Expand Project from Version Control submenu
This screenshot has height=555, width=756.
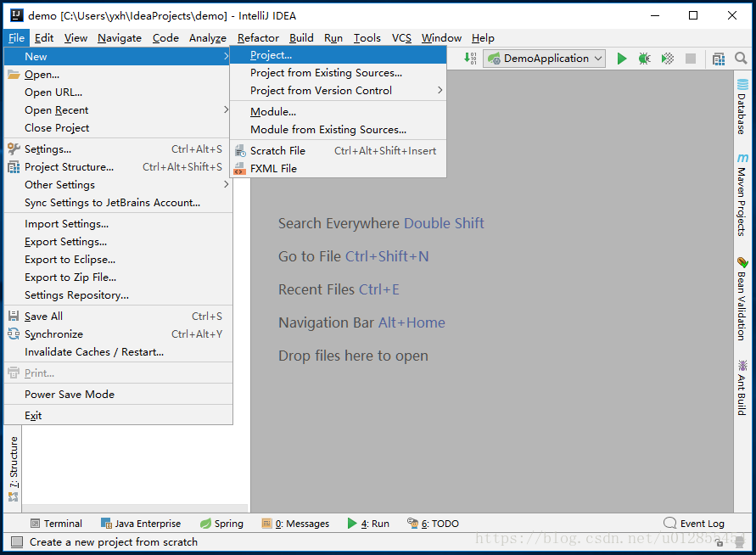click(338, 91)
